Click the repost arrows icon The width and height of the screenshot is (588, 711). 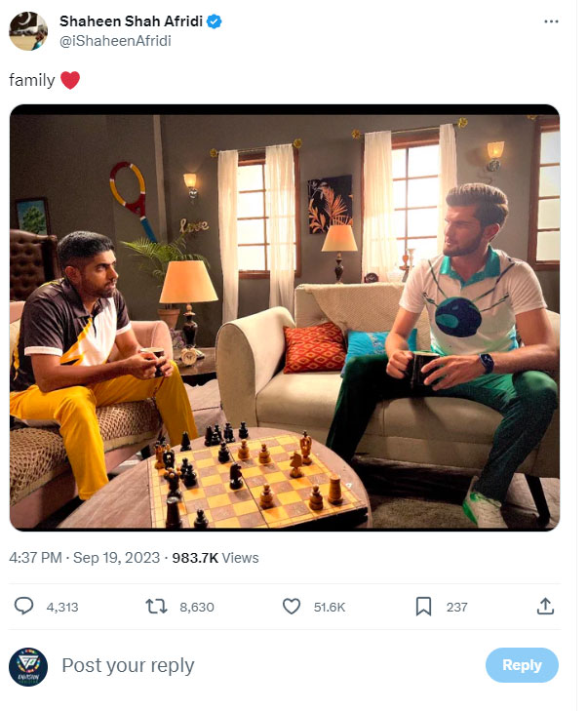[156, 607]
